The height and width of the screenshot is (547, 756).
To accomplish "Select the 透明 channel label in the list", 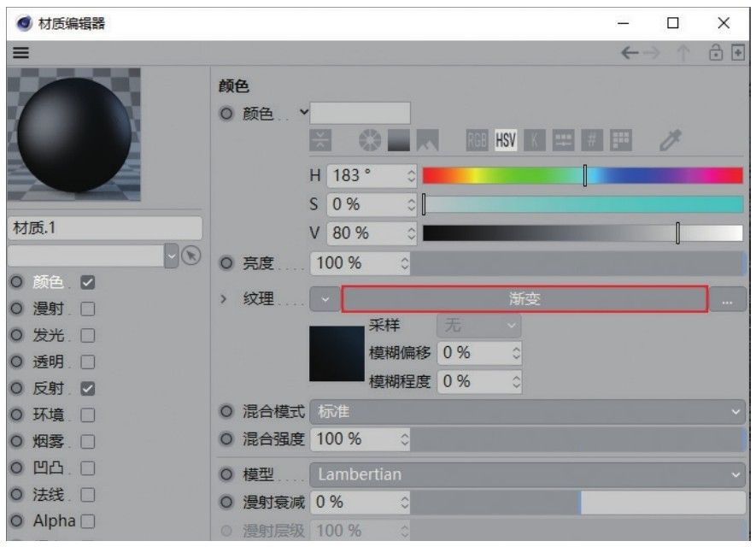I will point(48,362).
